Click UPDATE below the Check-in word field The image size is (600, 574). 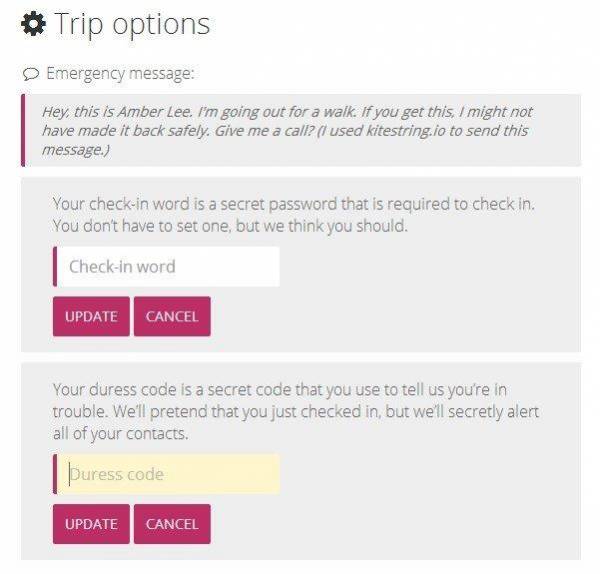pos(91,316)
